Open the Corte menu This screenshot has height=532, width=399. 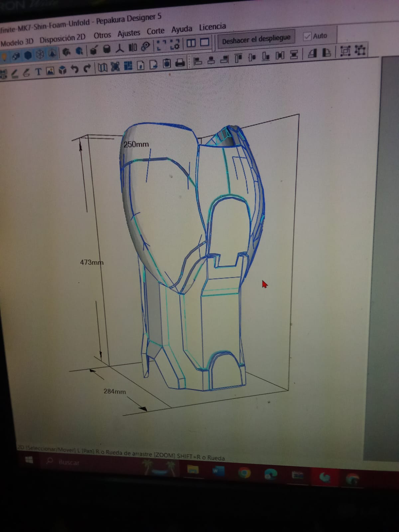156,31
